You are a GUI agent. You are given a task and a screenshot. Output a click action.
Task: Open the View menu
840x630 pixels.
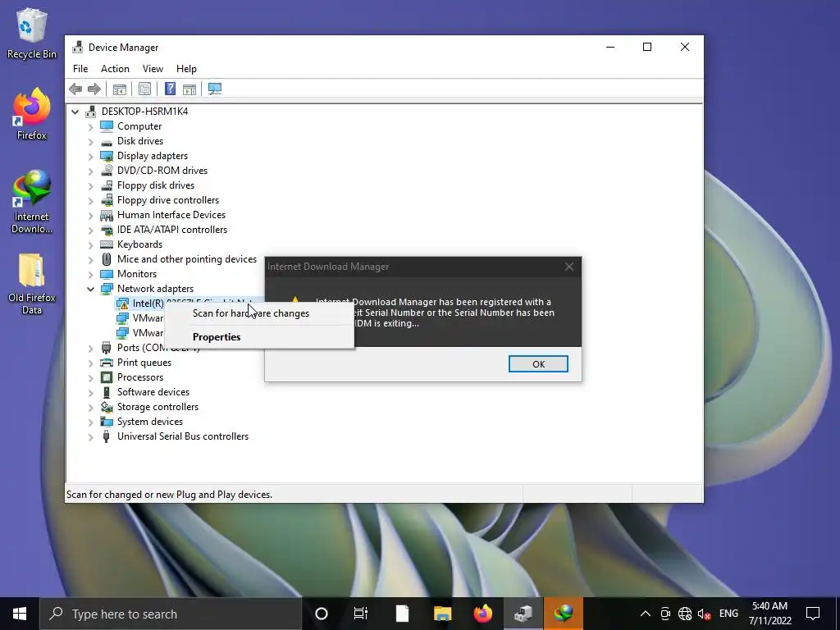(x=153, y=69)
